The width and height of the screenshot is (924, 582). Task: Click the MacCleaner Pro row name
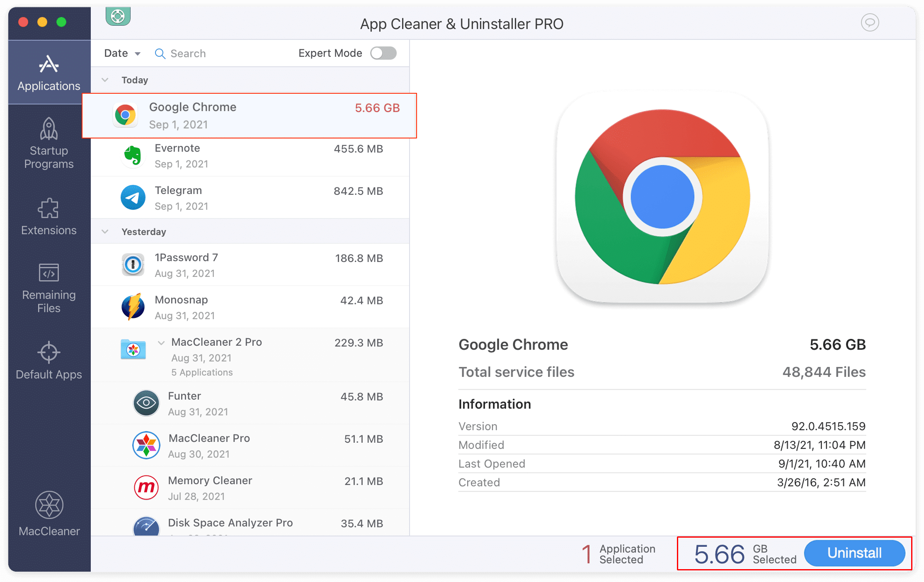click(209, 438)
